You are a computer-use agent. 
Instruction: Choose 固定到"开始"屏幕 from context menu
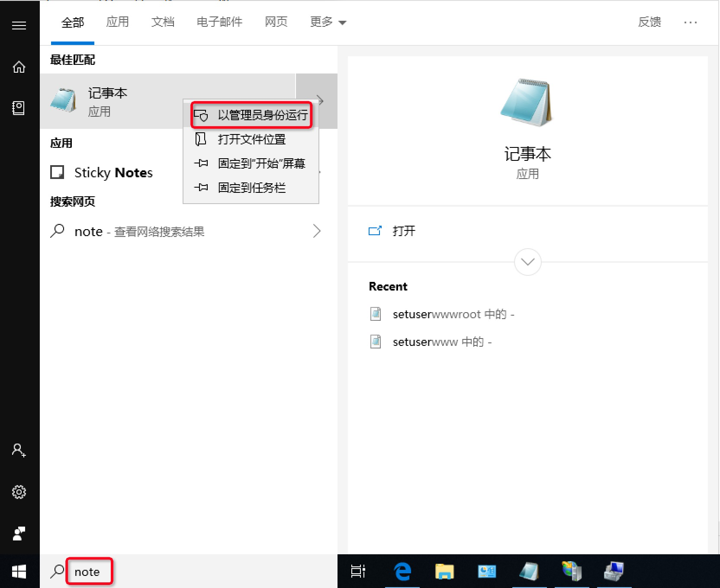[x=251, y=163]
